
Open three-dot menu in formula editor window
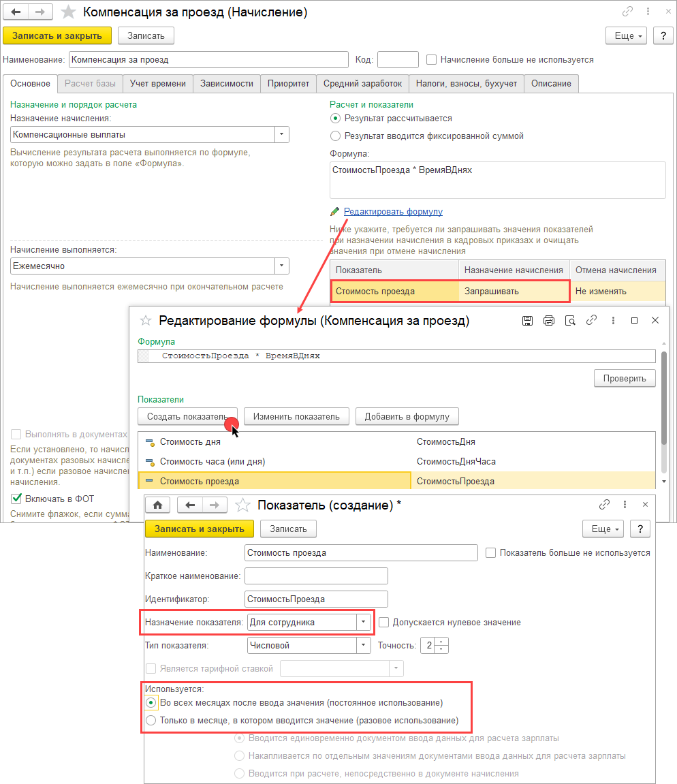tap(613, 321)
